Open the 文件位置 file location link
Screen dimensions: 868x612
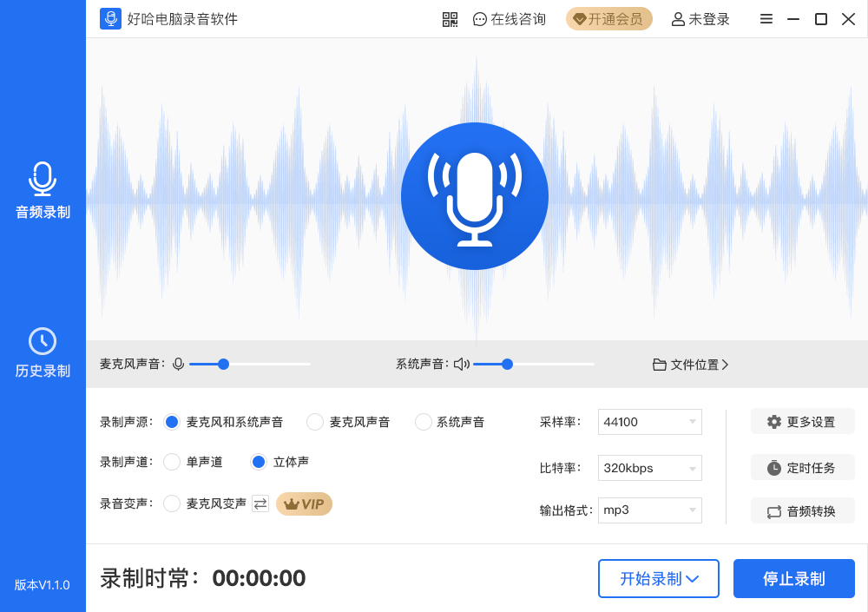click(x=690, y=365)
